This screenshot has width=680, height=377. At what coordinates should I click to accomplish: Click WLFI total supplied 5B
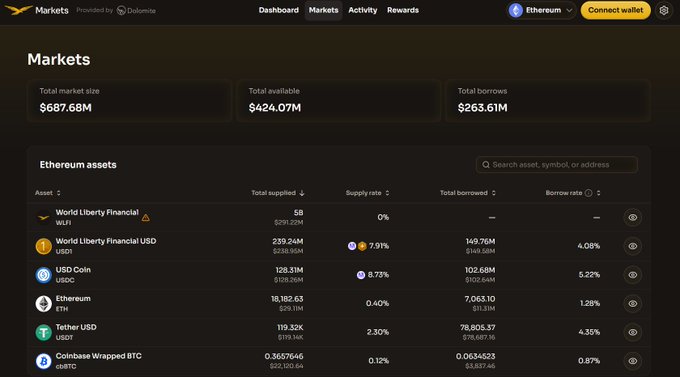pos(298,213)
